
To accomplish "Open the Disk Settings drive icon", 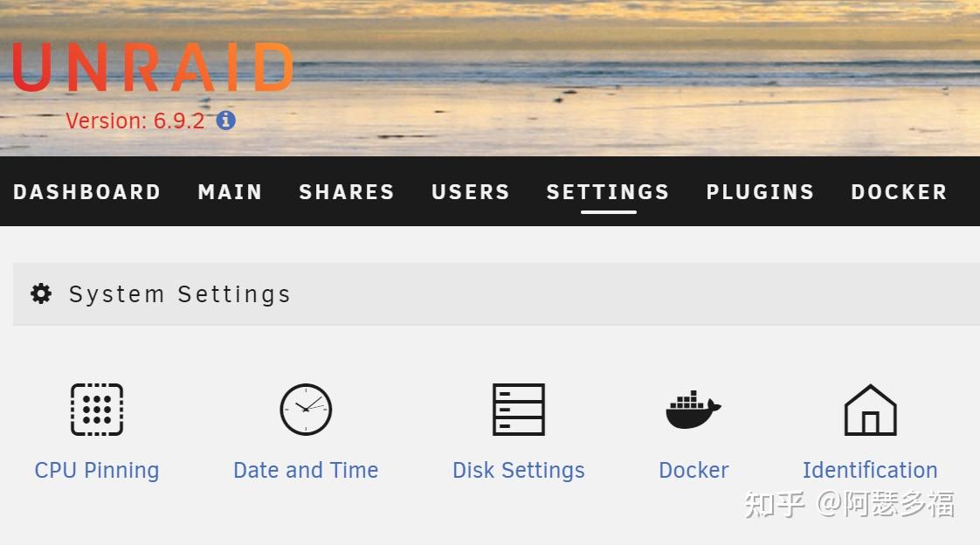I will 519,410.
